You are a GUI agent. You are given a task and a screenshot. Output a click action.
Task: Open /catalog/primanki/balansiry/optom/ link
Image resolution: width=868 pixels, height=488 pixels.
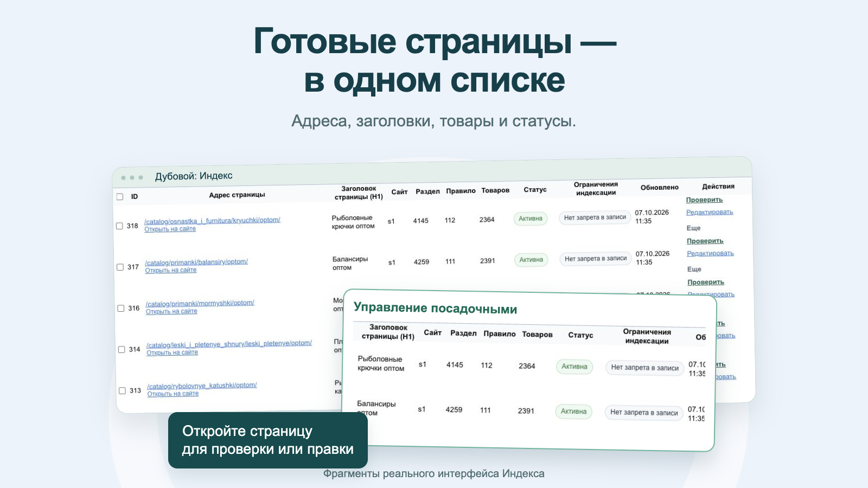click(x=196, y=262)
